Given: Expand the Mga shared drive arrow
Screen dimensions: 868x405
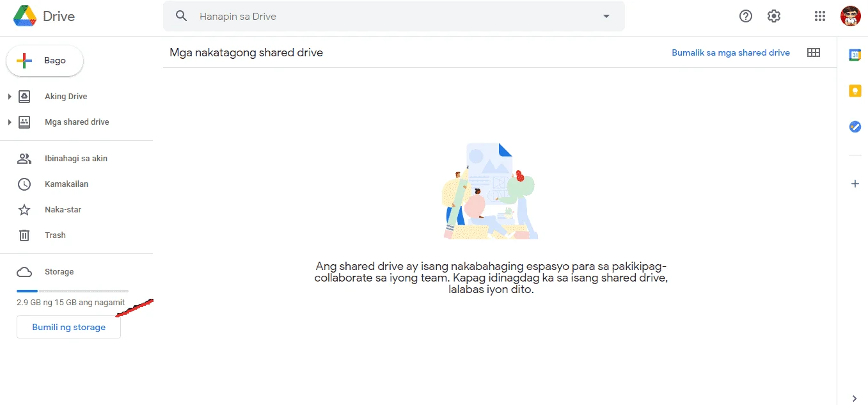Looking at the screenshot, I should (10, 122).
